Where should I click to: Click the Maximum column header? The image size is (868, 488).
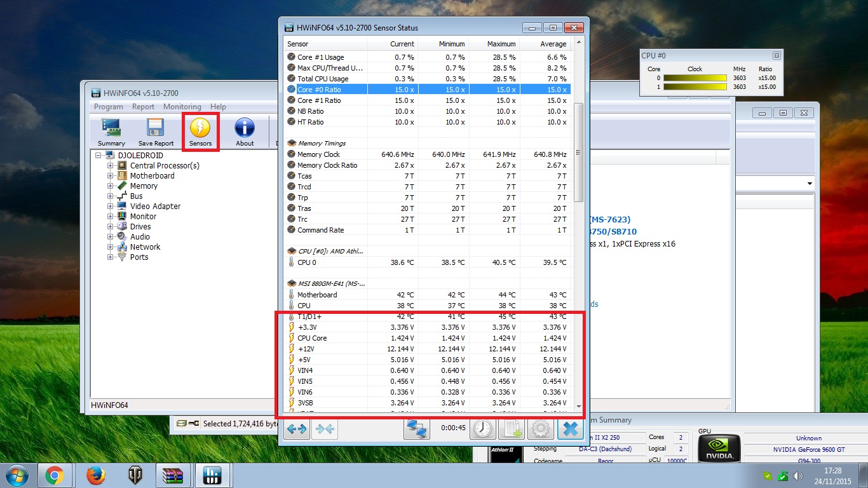click(494, 44)
